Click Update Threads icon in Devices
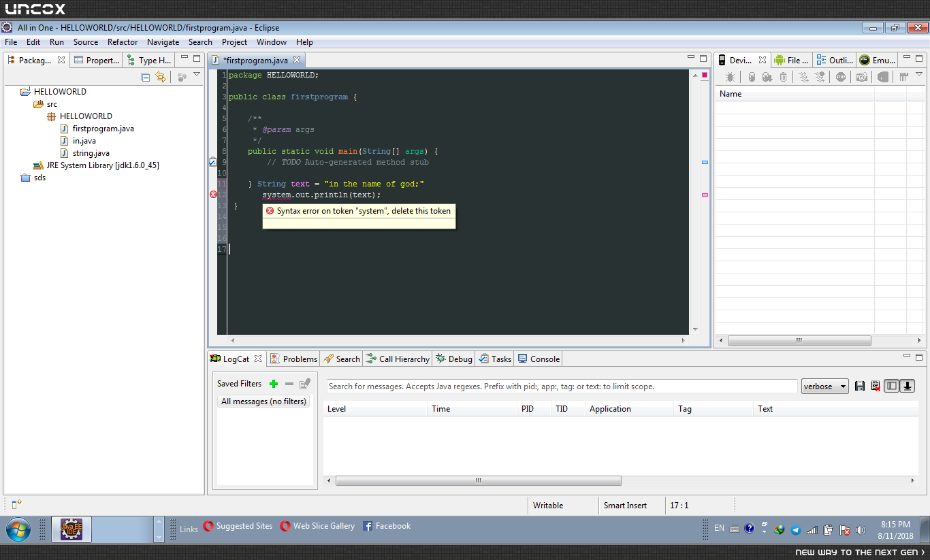Viewport: 930px width, 560px height. coord(804,77)
